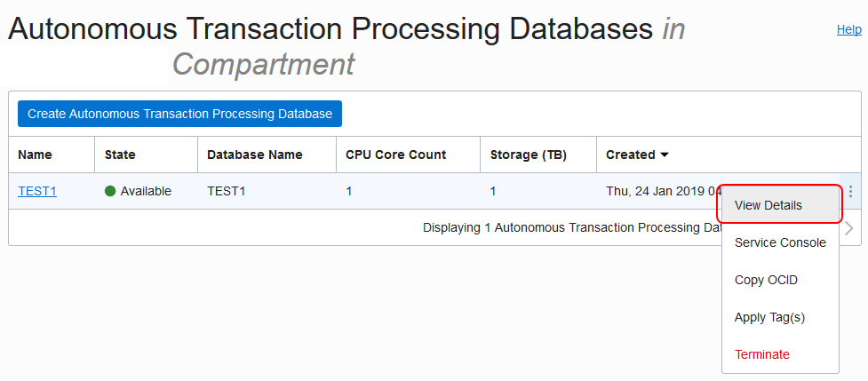The image size is (868, 381).
Task: Click the State column header
Action: coord(120,155)
